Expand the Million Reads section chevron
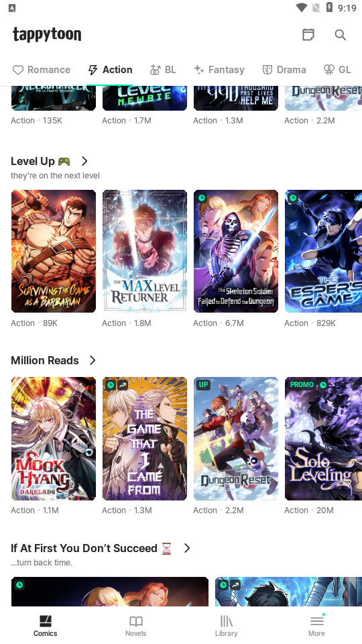 (93, 360)
